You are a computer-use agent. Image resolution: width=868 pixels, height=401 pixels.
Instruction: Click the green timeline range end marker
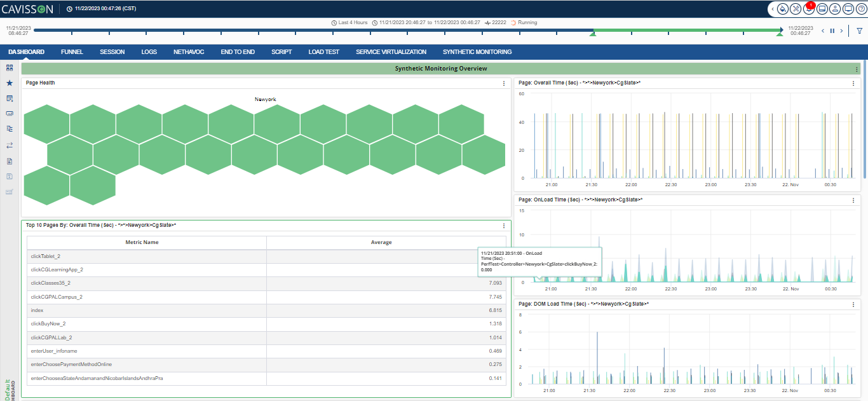click(779, 34)
